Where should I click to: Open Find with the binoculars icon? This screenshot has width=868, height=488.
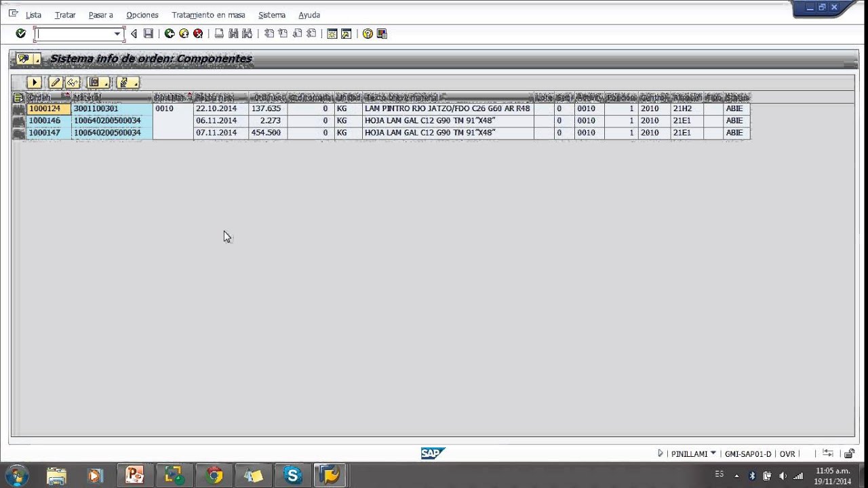[x=233, y=33]
